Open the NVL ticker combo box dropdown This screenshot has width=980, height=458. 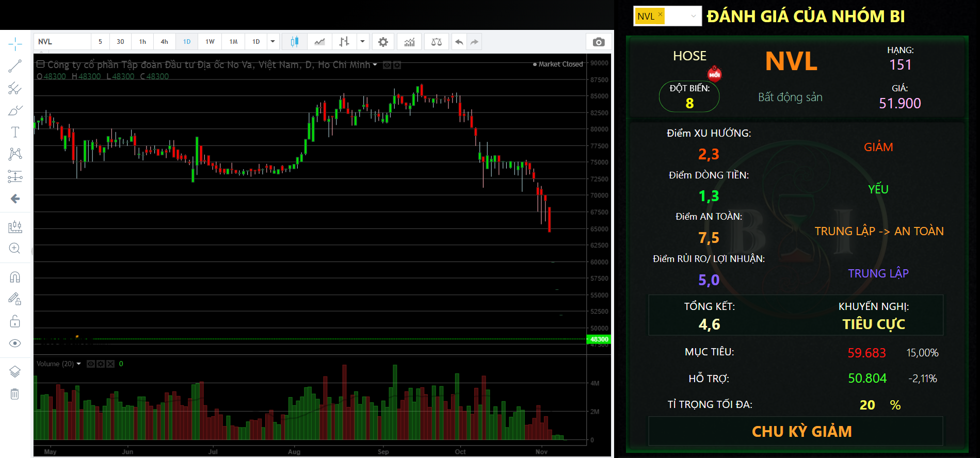coord(693,16)
